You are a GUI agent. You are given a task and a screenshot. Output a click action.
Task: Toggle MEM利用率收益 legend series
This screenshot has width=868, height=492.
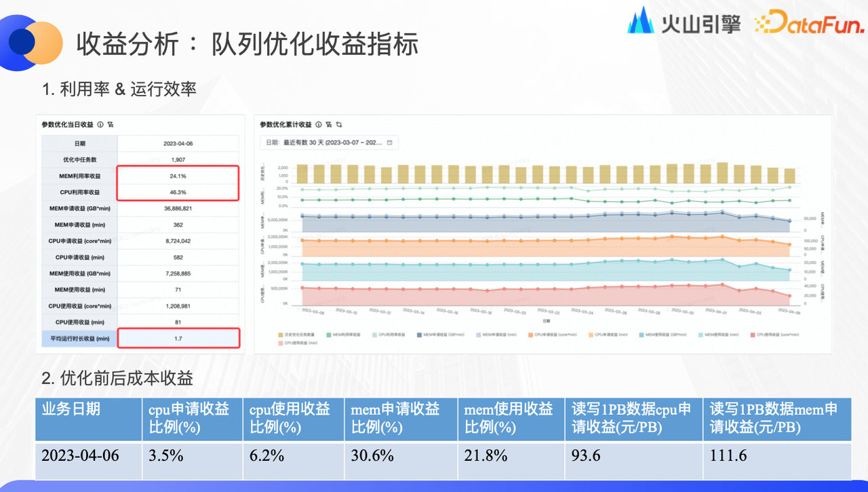[x=343, y=334]
